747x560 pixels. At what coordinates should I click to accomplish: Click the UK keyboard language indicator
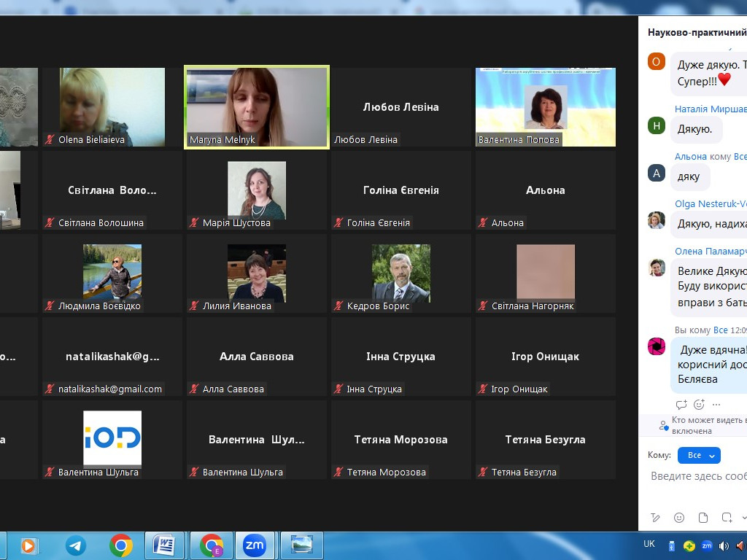click(x=649, y=544)
